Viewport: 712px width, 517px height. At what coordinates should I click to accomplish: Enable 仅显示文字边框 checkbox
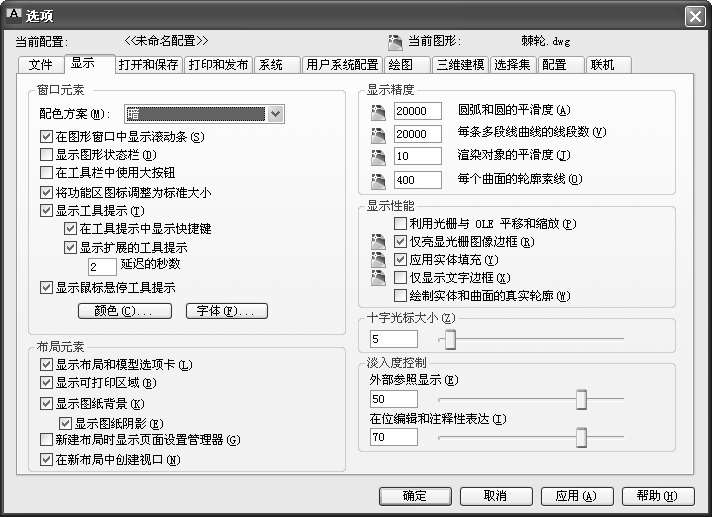[x=400, y=277]
